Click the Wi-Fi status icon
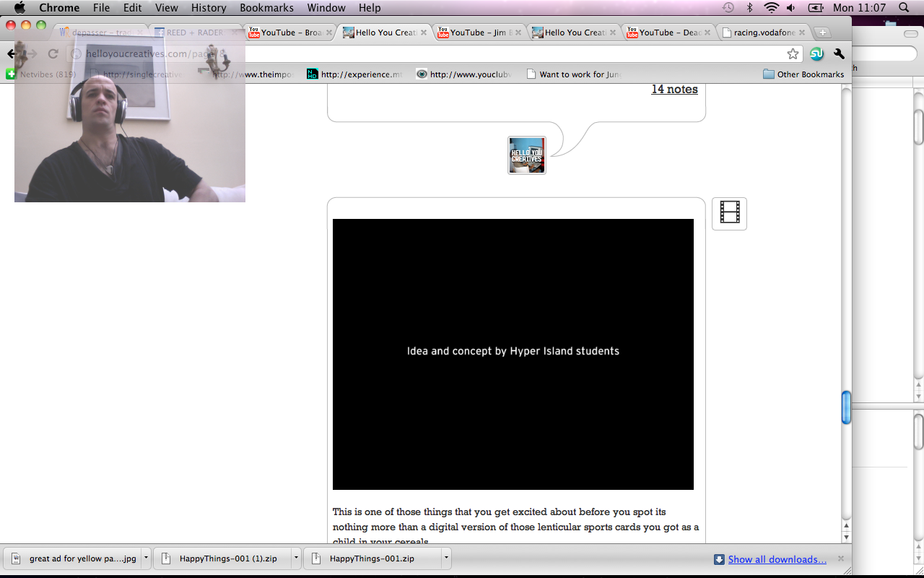Image resolution: width=924 pixels, height=578 pixels. pyautogui.click(x=771, y=8)
